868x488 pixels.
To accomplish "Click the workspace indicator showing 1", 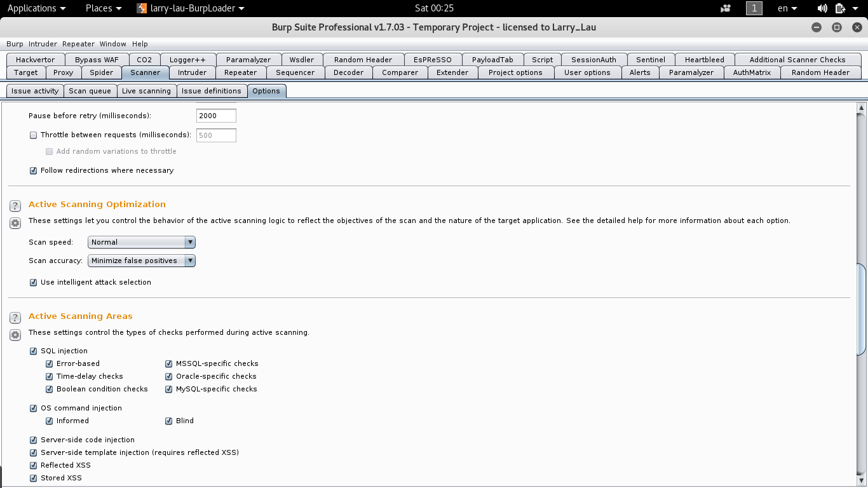I will click(x=754, y=8).
